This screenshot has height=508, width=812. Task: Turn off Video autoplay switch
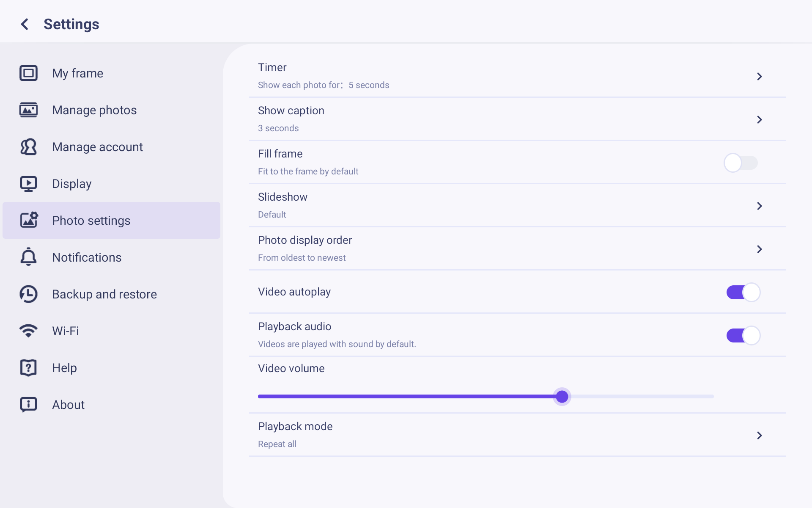(x=743, y=292)
